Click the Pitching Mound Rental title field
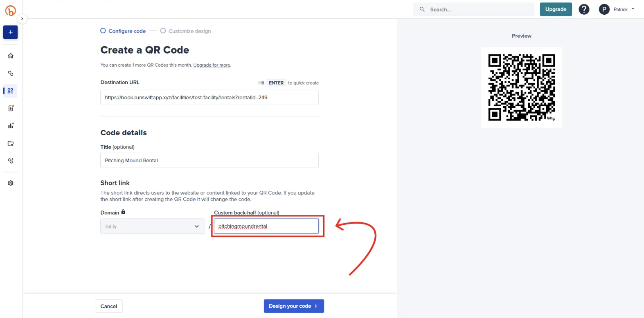Screen dimensions: 644x318 209,161
